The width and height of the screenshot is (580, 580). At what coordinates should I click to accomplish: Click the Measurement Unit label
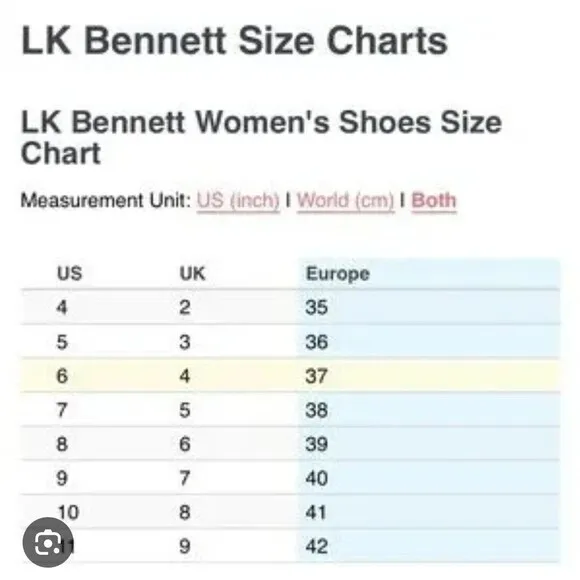pyautogui.click(x=106, y=200)
